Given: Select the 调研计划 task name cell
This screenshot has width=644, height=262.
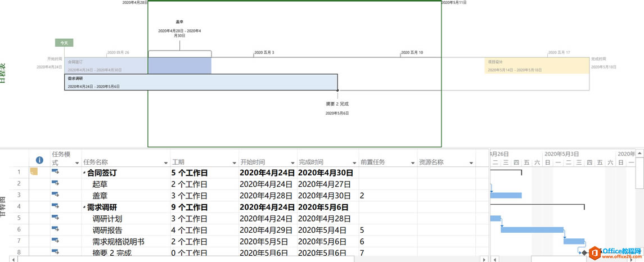Looking at the screenshot, I should click(125, 219).
